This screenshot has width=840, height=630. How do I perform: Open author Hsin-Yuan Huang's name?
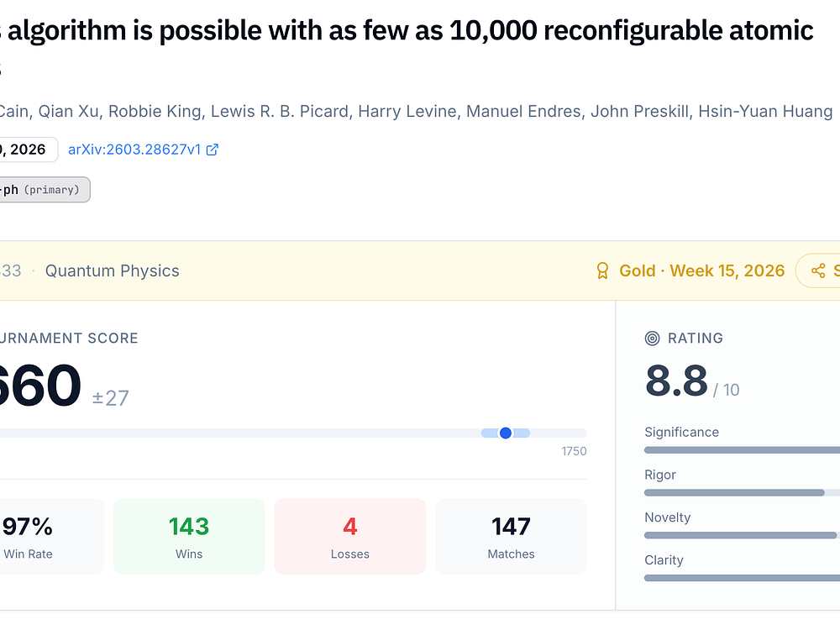pos(765,112)
